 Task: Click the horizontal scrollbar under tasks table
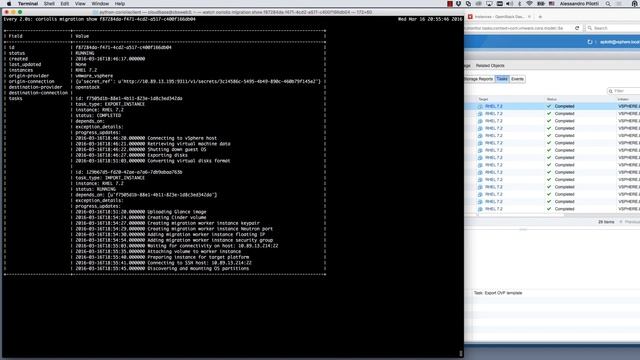(x=520, y=215)
